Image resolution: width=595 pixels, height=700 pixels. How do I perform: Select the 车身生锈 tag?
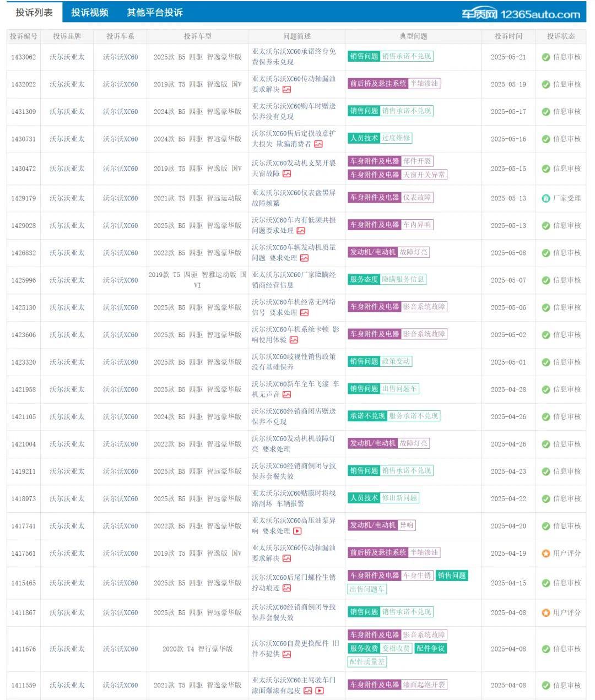[417, 576]
